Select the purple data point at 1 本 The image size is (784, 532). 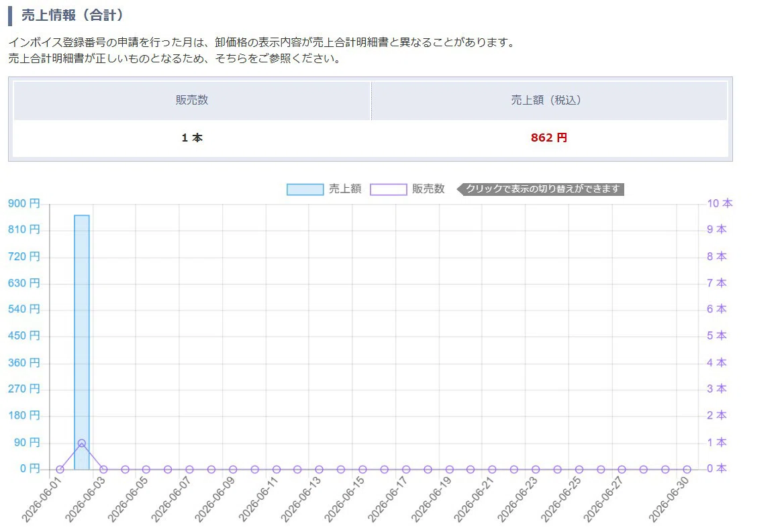81,443
